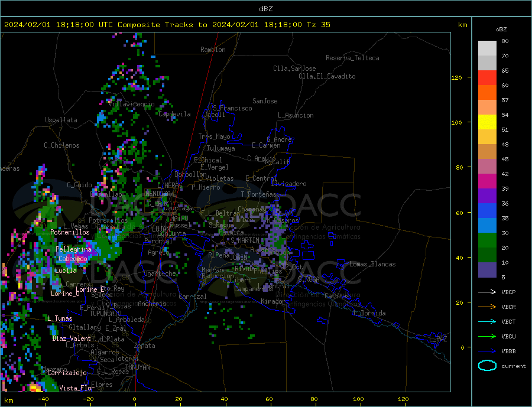Screen dimensions: 532x407
Task: Click the S_MARTIN label
Action: 245,240
